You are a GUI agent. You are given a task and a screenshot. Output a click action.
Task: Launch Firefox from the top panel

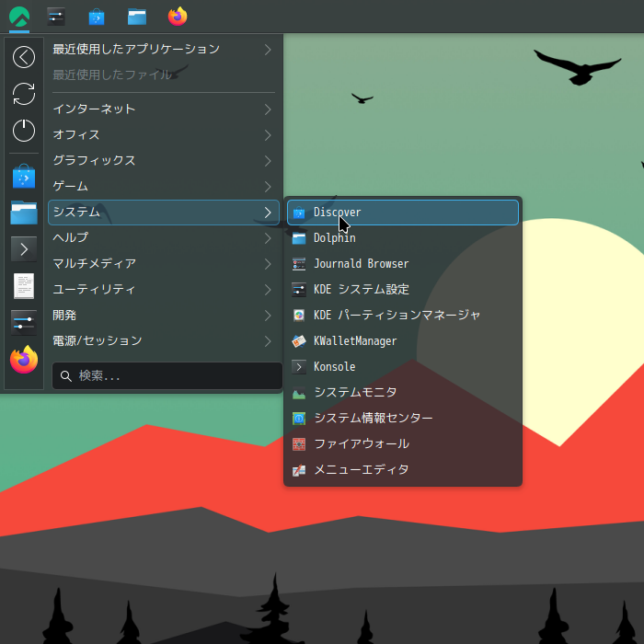pos(178,17)
